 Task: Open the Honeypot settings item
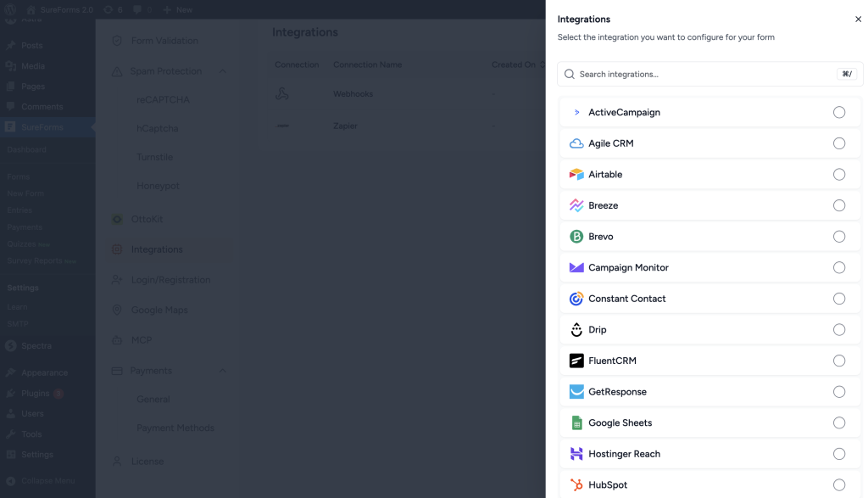pos(158,186)
